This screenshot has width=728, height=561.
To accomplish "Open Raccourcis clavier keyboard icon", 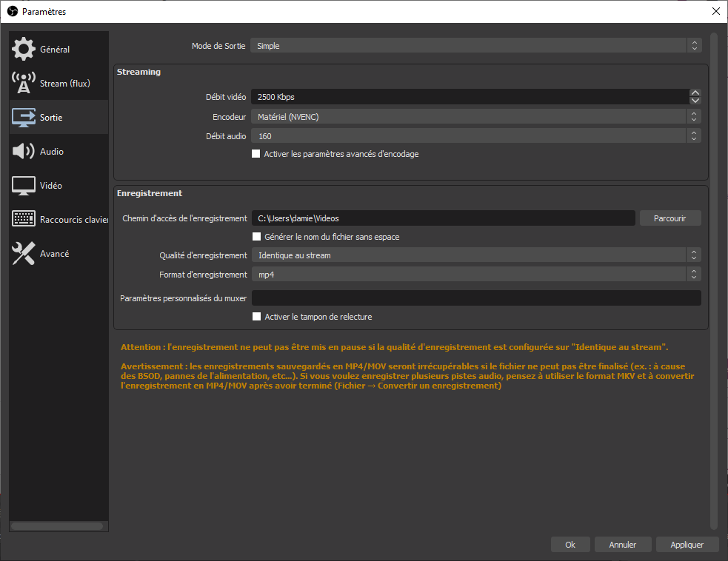I will [x=24, y=220].
